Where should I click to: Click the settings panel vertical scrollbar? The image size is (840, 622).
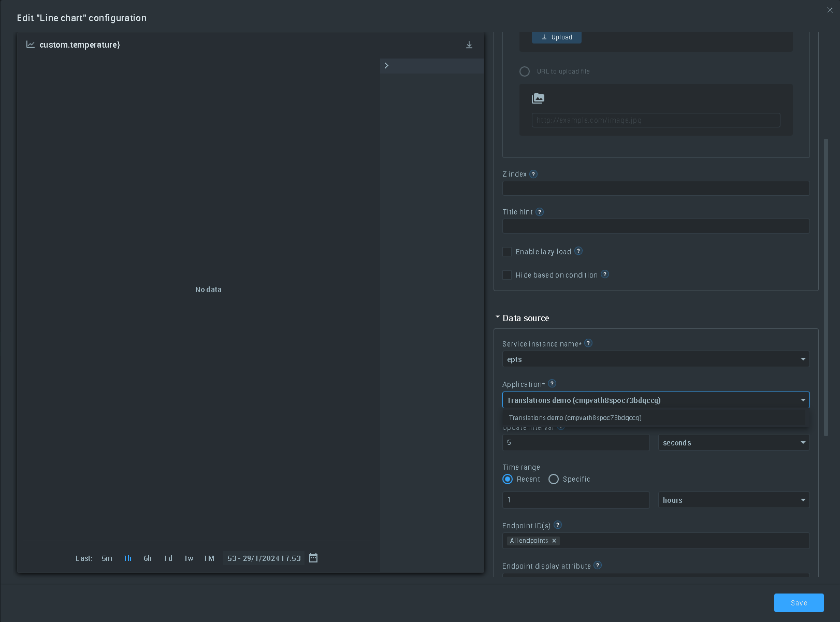pyautogui.click(x=826, y=287)
